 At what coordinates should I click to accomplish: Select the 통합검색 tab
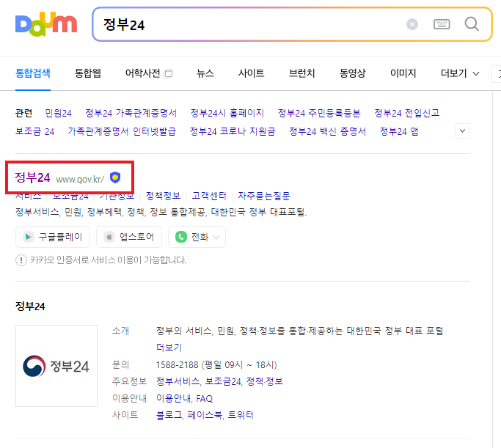tap(33, 73)
